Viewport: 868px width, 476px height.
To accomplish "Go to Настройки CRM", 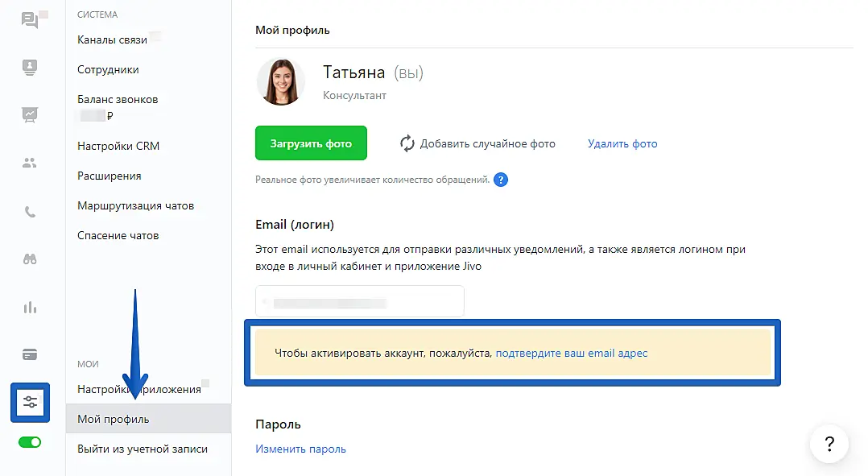I will [x=118, y=147].
